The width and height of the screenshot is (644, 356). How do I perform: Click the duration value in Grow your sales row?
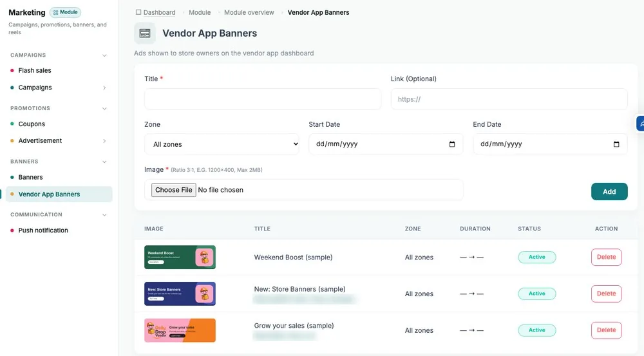471,330
